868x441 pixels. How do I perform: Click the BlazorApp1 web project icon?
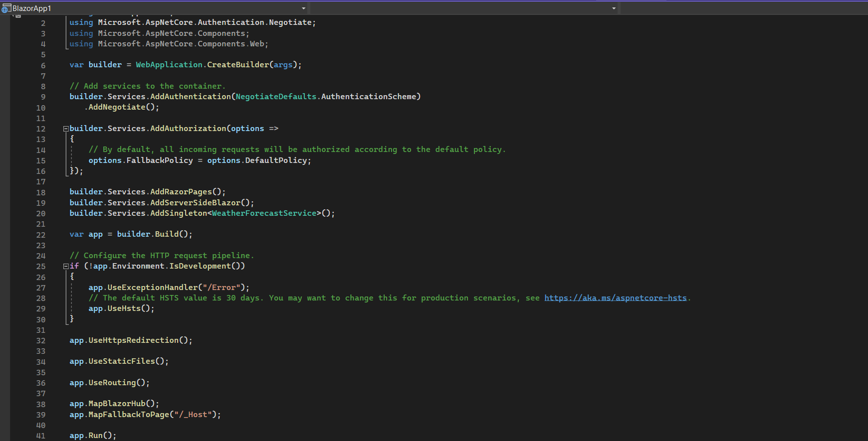tap(6, 8)
